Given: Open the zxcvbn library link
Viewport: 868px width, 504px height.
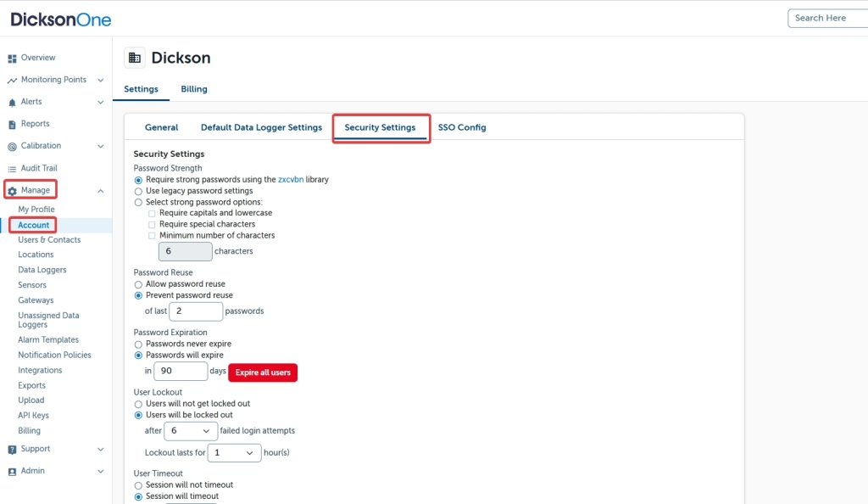Looking at the screenshot, I should 292,180.
